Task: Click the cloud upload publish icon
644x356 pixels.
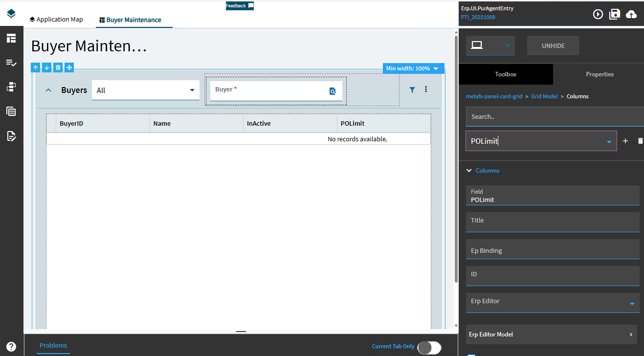Action: pos(631,14)
